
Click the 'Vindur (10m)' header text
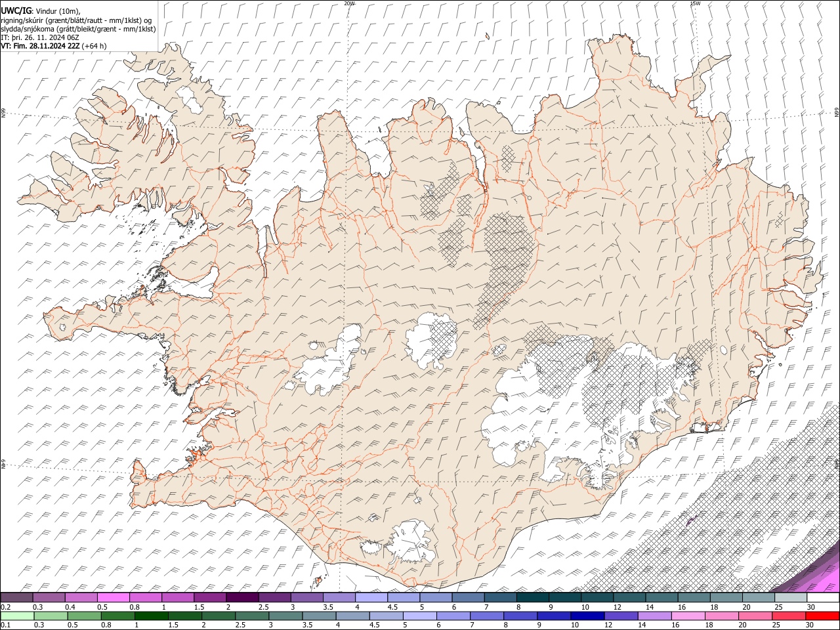click(57, 11)
